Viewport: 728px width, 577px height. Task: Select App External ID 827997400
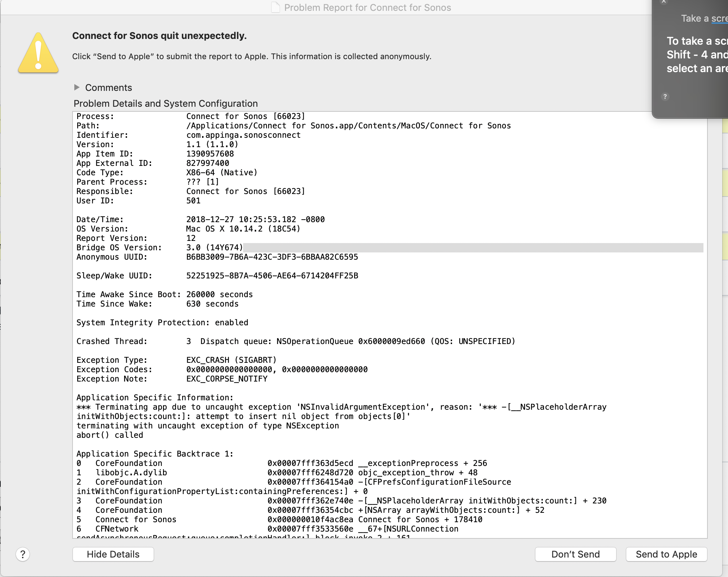(x=207, y=163)
